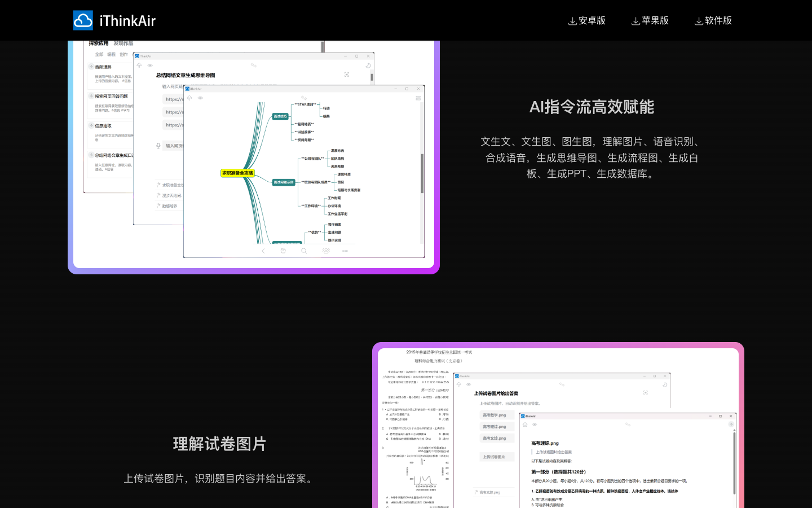Click the hand pan icon below mind map
This screenshot has height=508, width=812.
click(x=283, y=251)
